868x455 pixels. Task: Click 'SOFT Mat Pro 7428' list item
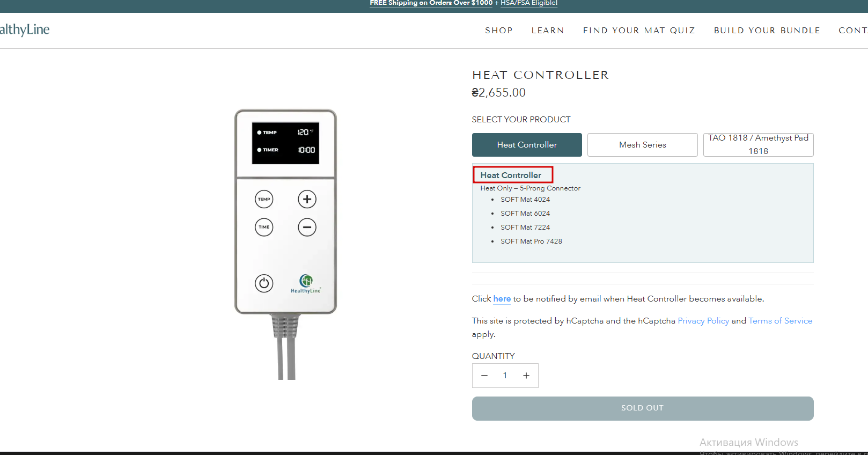click(531, 241)
